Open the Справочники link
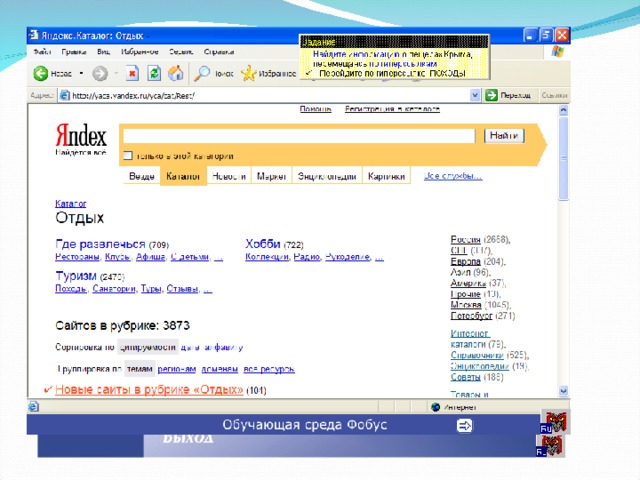The height and width of the screenshot is (480, 640). [x=476, y=355]
